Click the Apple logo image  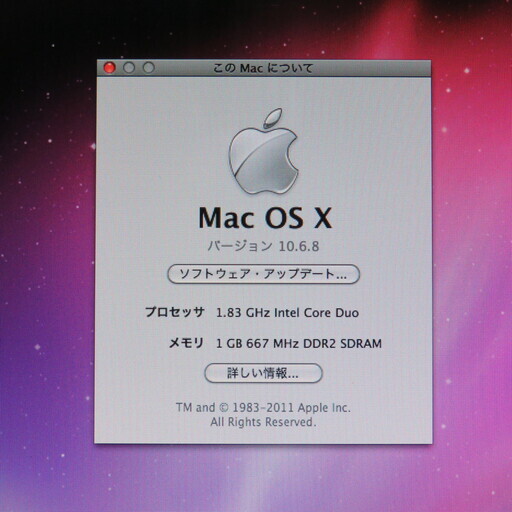pos(263,151)
